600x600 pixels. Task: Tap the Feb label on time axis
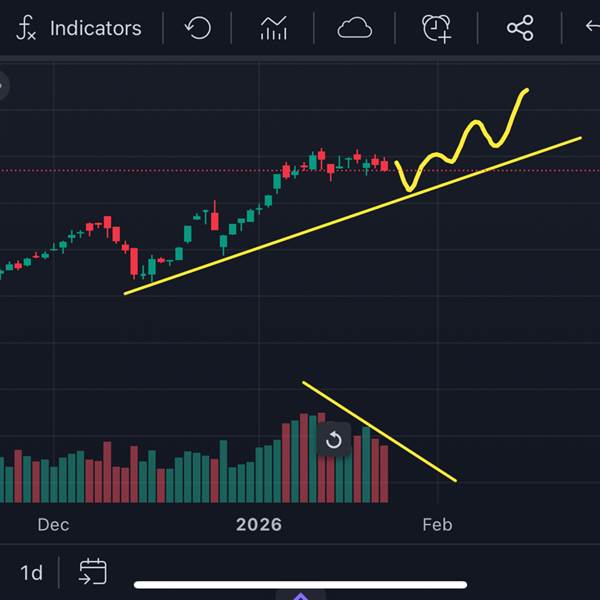click(x=437, y=524)
